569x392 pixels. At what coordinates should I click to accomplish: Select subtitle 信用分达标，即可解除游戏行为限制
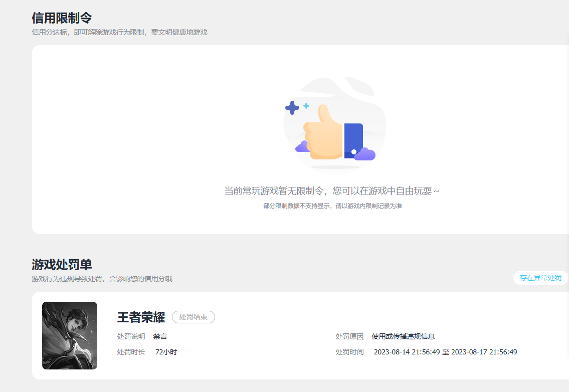click(x=88, y=32)
